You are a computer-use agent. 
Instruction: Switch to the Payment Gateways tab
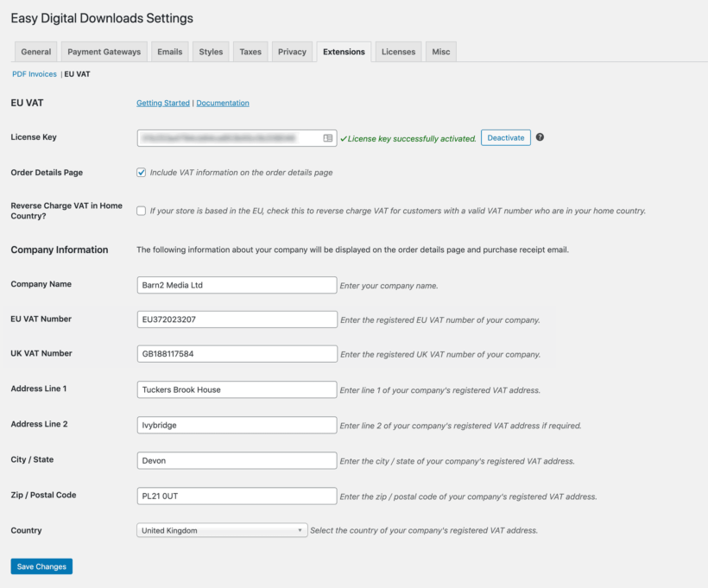pyautogui.click(x=104, y=51)
